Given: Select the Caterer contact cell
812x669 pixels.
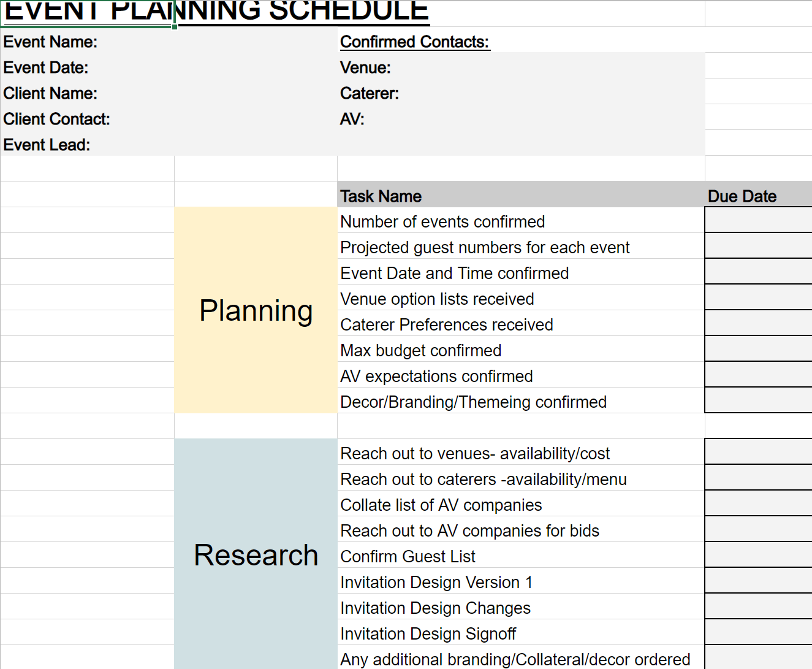Looking at the screenshot, I should (521, 93).
